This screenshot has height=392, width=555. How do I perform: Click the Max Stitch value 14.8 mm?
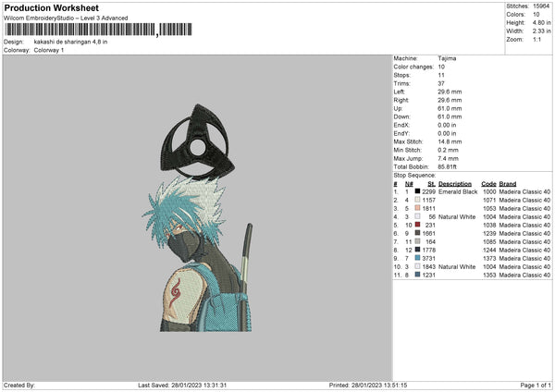[x=450, y=141]
